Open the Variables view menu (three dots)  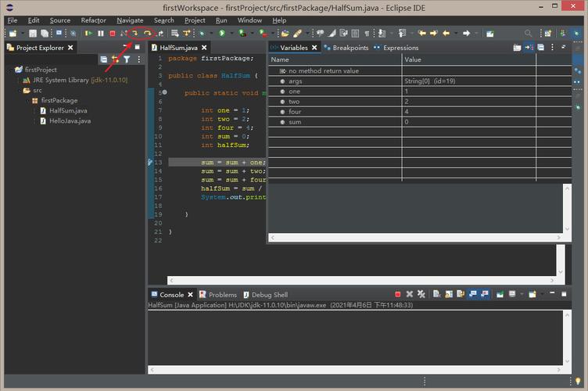click(x=552, y=47)
